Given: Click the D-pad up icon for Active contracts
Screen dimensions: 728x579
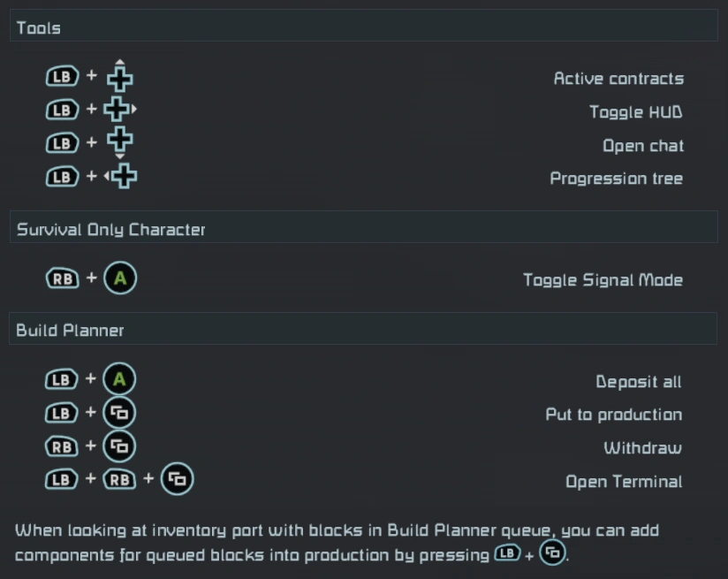Looking at the screenshot, I should pos(120,78).
